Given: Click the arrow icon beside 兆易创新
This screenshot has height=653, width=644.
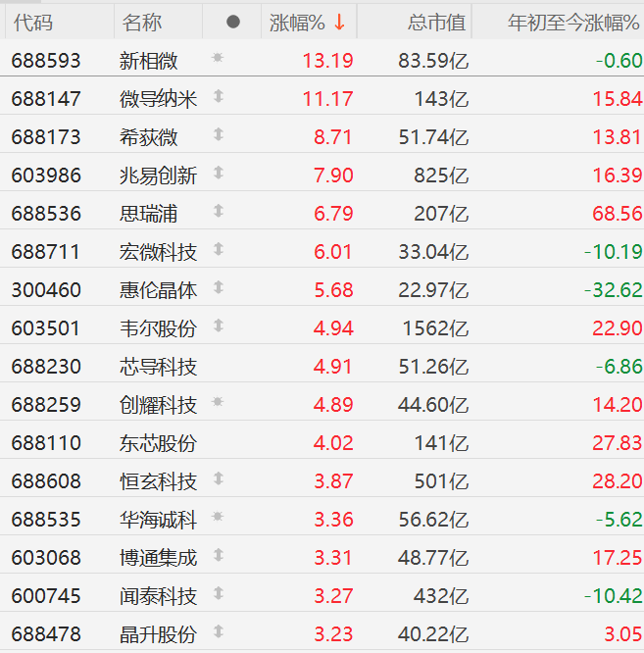Looking at the screenshot, I should point(219,173).
